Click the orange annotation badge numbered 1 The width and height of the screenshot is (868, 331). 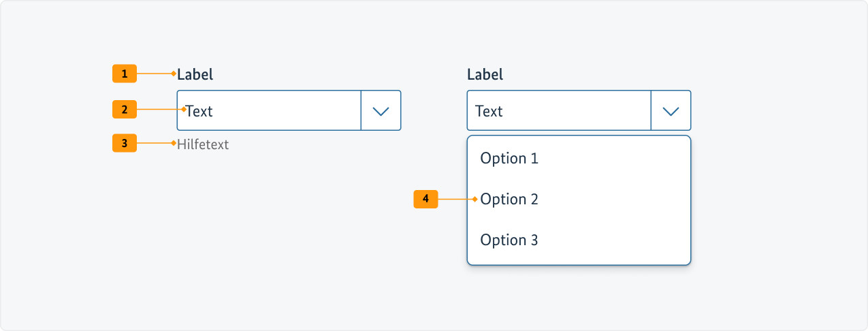click(124, 74)
